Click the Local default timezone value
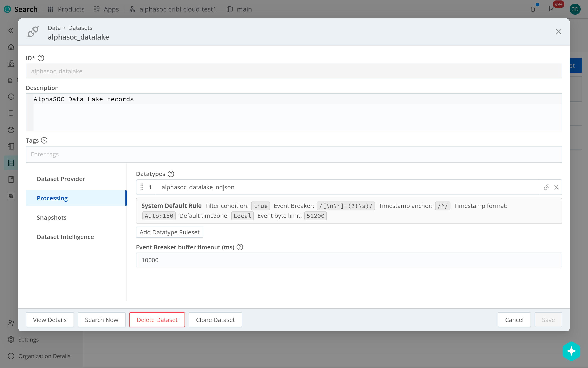588x368 pixels. (242, 216)
